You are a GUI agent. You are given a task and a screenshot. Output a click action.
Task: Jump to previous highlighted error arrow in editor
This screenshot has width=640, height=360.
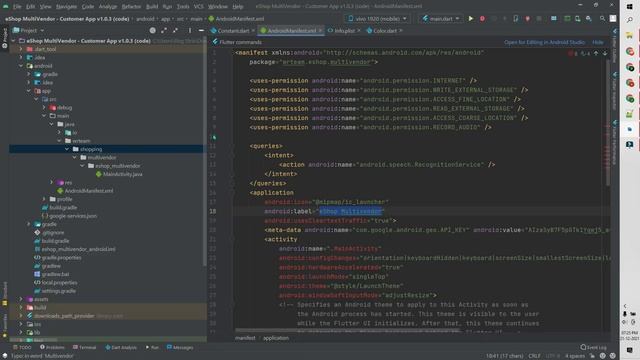[596, 53]
